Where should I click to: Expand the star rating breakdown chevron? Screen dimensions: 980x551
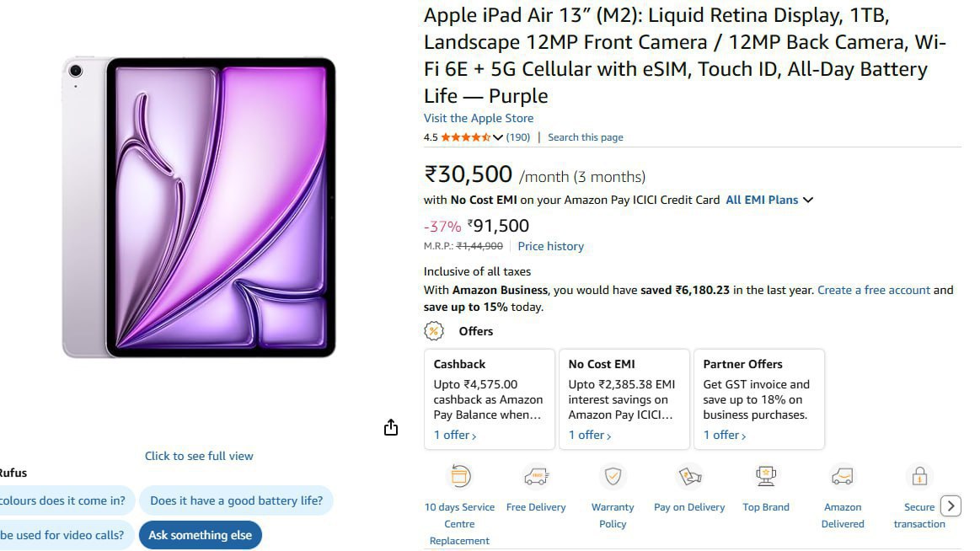(497, 137)
